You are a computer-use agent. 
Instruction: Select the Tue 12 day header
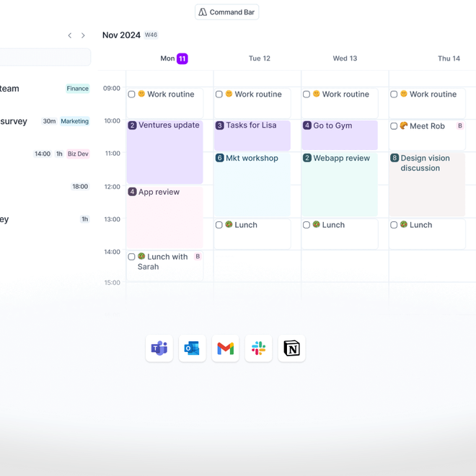click(260, 58)
